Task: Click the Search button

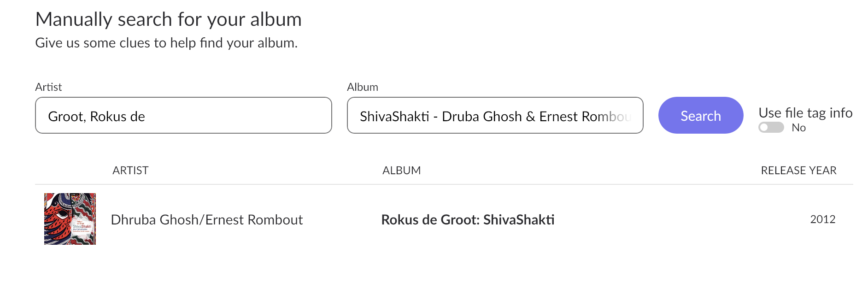Action: 701,115
